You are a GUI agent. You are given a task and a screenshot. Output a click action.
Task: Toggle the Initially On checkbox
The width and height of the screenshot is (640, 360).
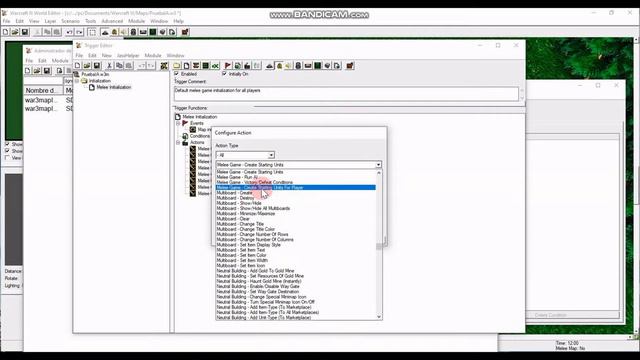(224, 73)
